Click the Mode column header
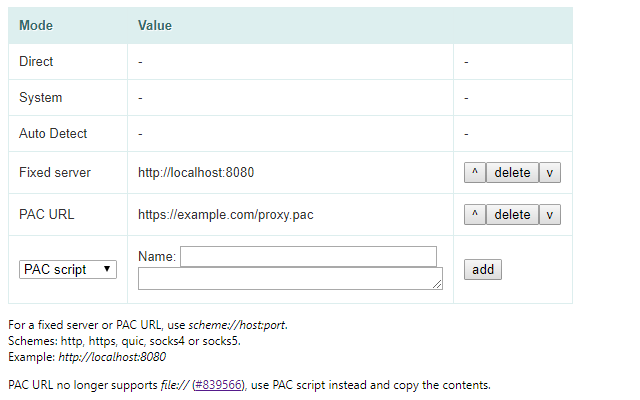Image resolution: width=640 pixels, height=400 pixels. [36, 25]
